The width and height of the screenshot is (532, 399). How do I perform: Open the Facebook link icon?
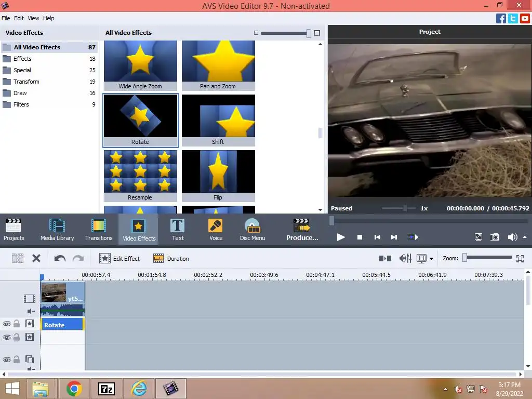point(501,18)
